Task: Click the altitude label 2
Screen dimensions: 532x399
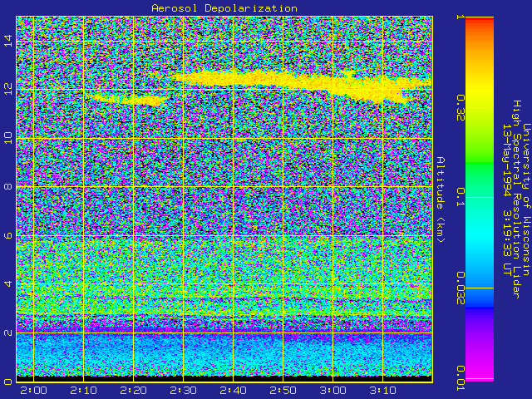Action: 7,332
